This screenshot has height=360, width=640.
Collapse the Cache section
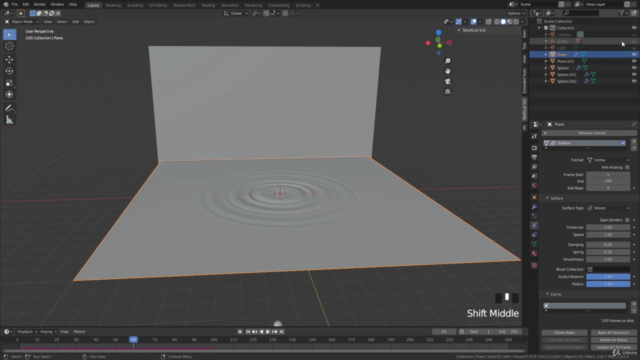tap(547, 294)
